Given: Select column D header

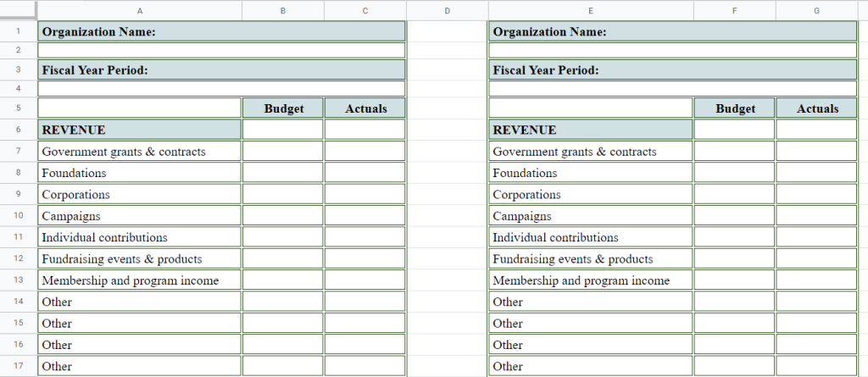Looking at the screenshot, I should [x=448, y=10].
